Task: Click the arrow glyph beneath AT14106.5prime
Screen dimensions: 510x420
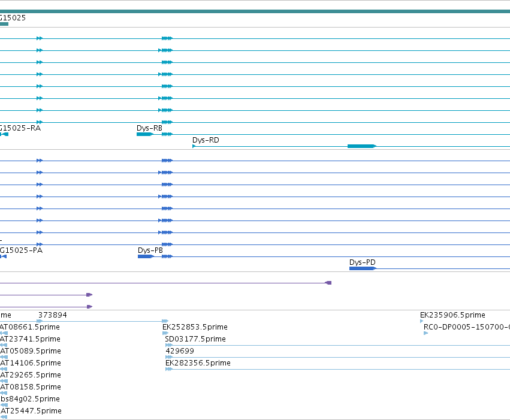Action: click(x=4, y=369)
